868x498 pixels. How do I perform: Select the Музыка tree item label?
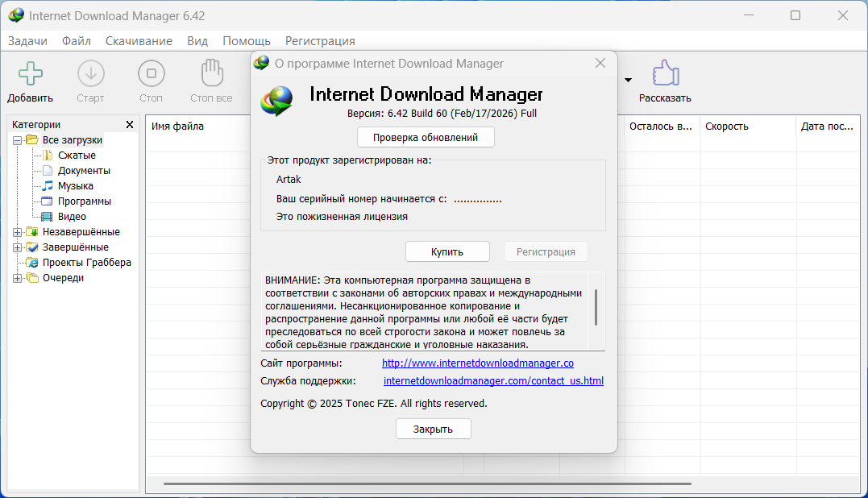[76, 186]
